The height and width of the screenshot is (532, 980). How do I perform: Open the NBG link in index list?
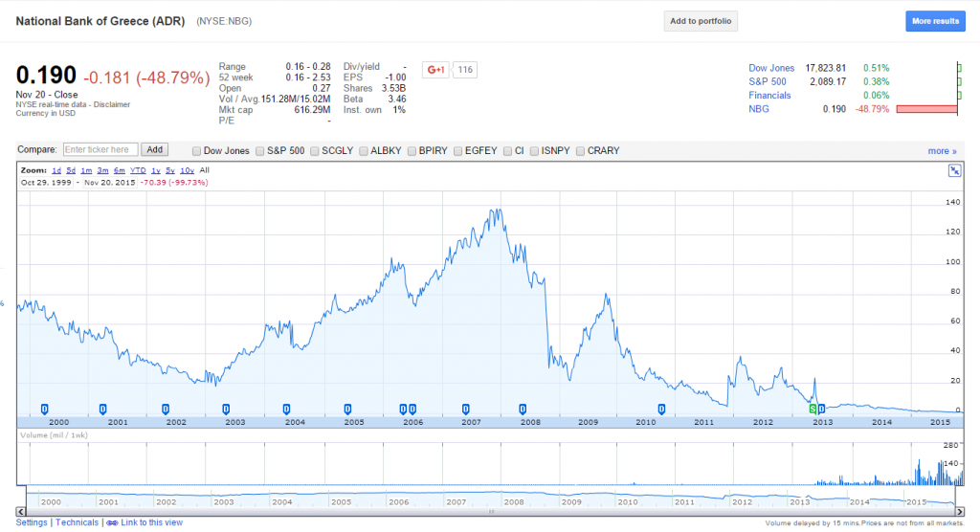[759, 109]
